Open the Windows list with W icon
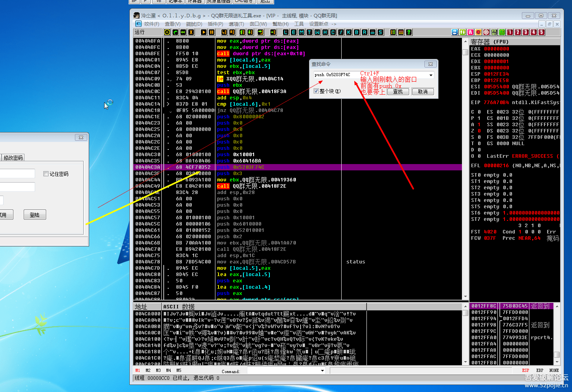Viewport: 572px width, 392px height. point(317,32)
